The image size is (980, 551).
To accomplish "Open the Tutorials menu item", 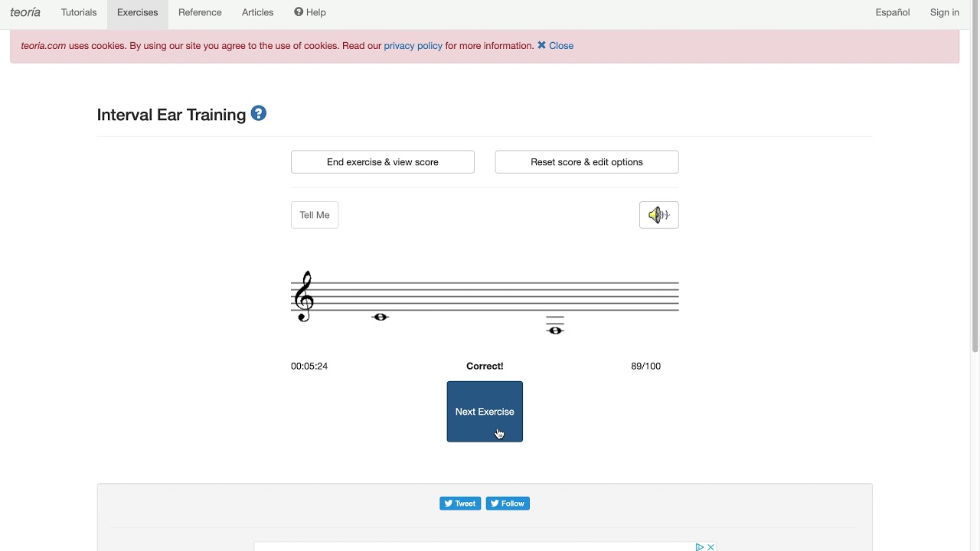I will pyautogui.click(x=79, y=13).
